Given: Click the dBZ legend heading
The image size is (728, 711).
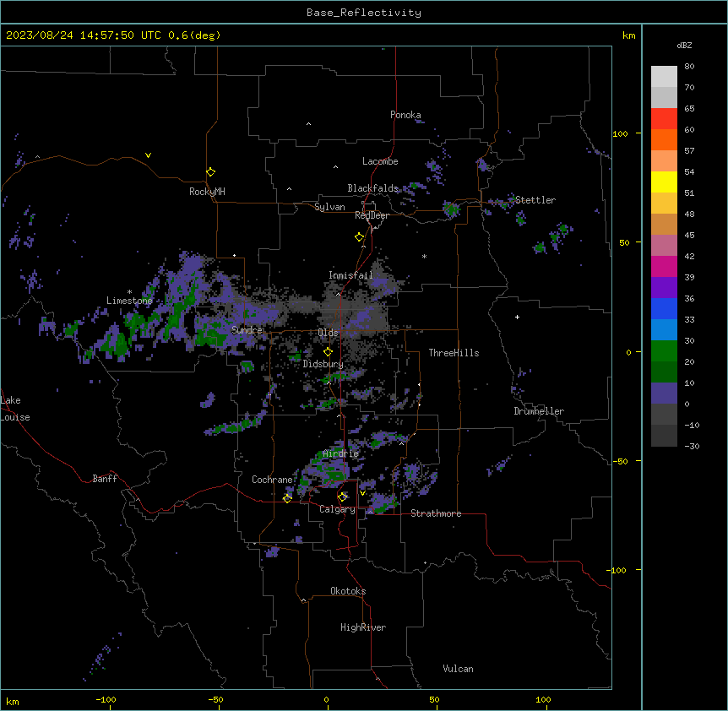Looking at the screenshot, I should (684, 45).
